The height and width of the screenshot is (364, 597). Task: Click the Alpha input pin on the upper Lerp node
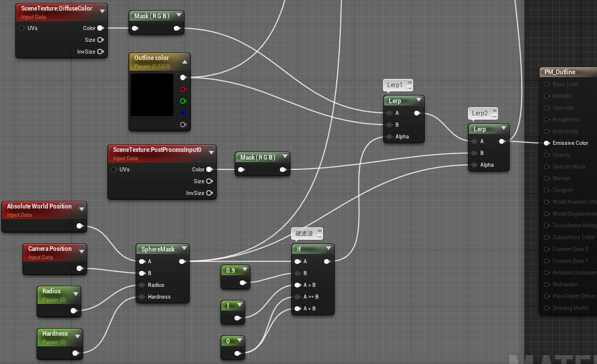point(388,136)
